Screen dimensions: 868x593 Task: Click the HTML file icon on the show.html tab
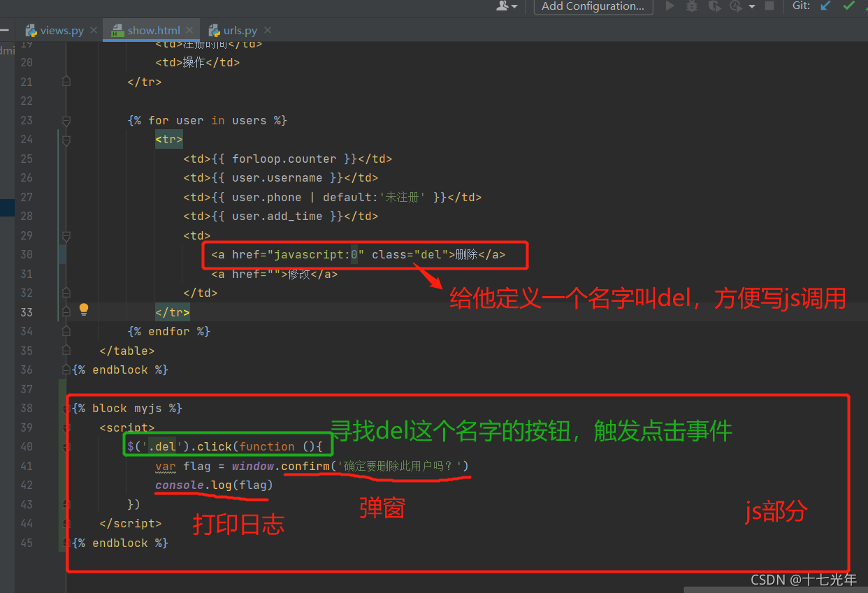click(x=118, y=31)
